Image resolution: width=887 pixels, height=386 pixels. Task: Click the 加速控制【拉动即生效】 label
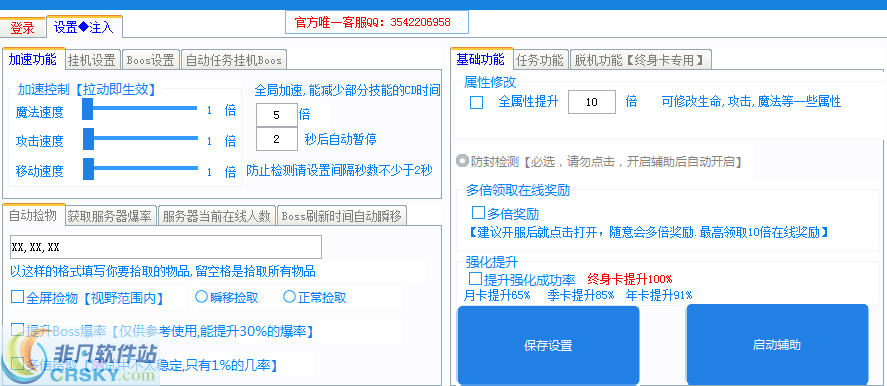tap(87, 89)
